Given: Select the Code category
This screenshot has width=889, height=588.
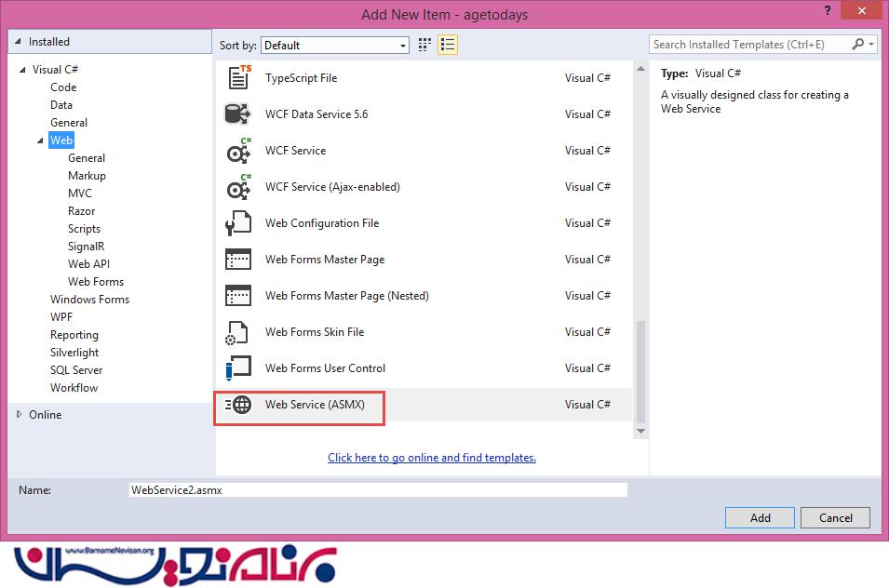Looking at the screenshot, I should pyautogui.click(x=63, y=87).
